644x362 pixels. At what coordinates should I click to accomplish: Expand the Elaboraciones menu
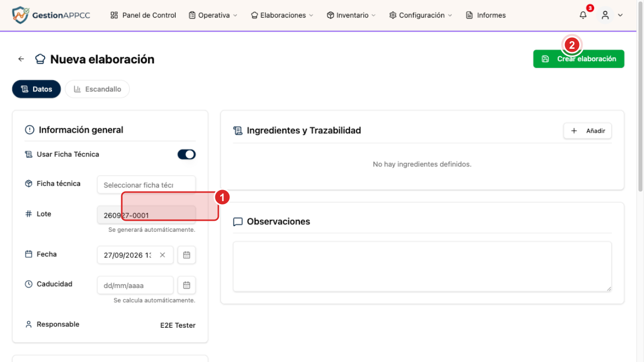click(282, 15)
